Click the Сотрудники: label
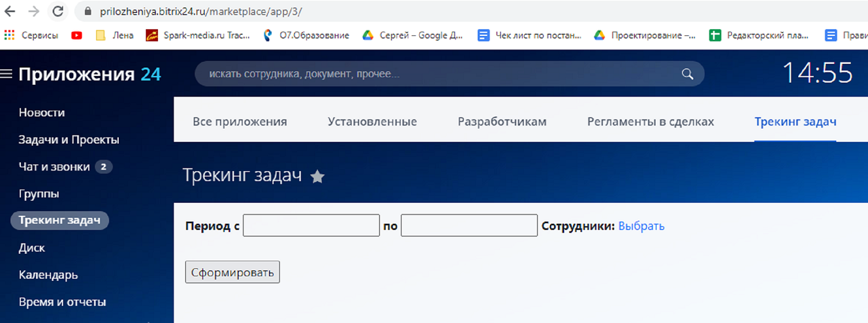The width and height of the screenshot is (868, 323). click(x=578, y=226)
